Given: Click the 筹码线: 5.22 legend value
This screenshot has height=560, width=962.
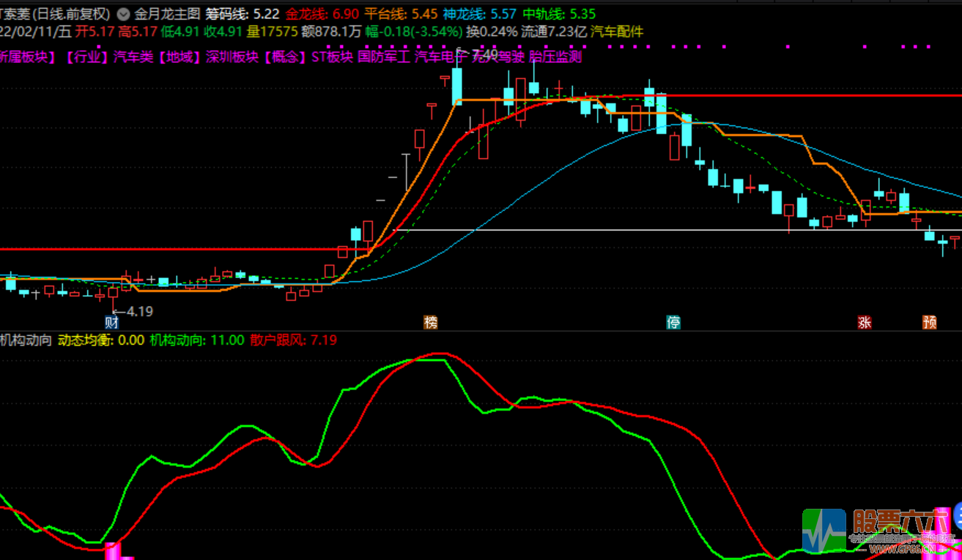Looking at the screenshot, I should point(243,14).
